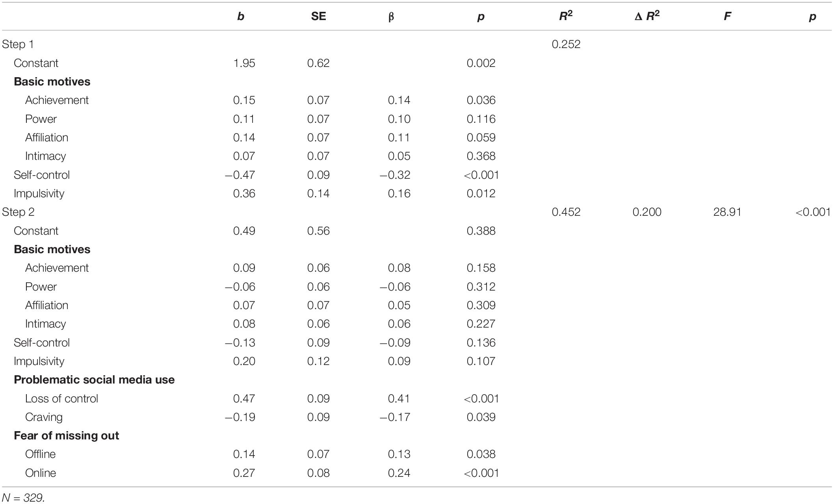Viewport: 834px width, 504px height.
Task: Select Step 1 Impulsivity p value 0.012
Action: click(481, 193)
